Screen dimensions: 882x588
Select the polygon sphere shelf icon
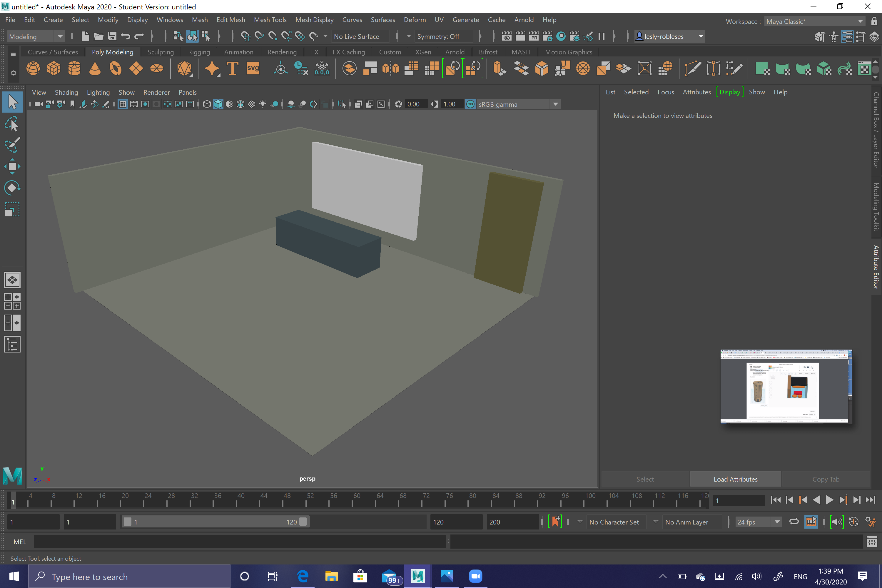point(34,68)
